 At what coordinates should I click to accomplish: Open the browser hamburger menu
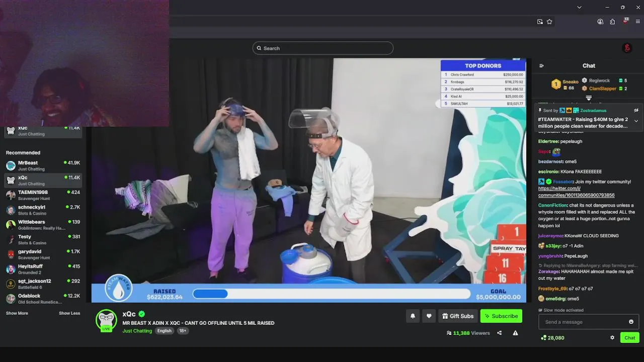click(x=638, y=22)
